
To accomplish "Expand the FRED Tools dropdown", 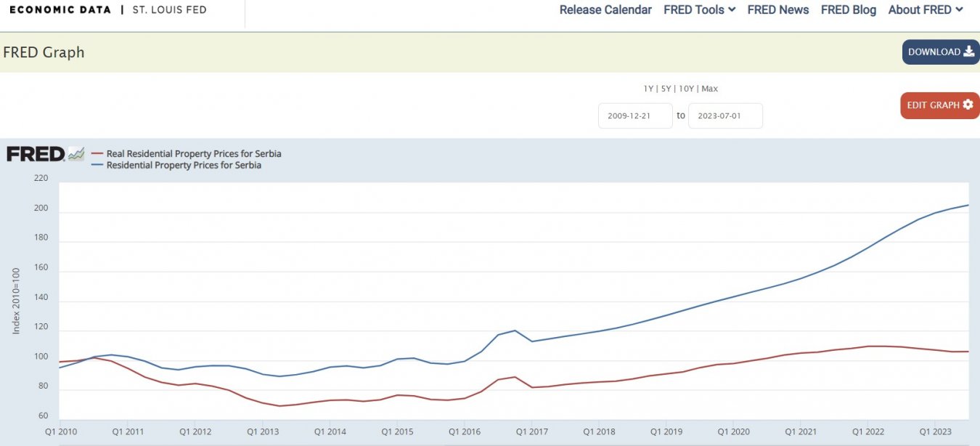I will click(x=699, y=9).
